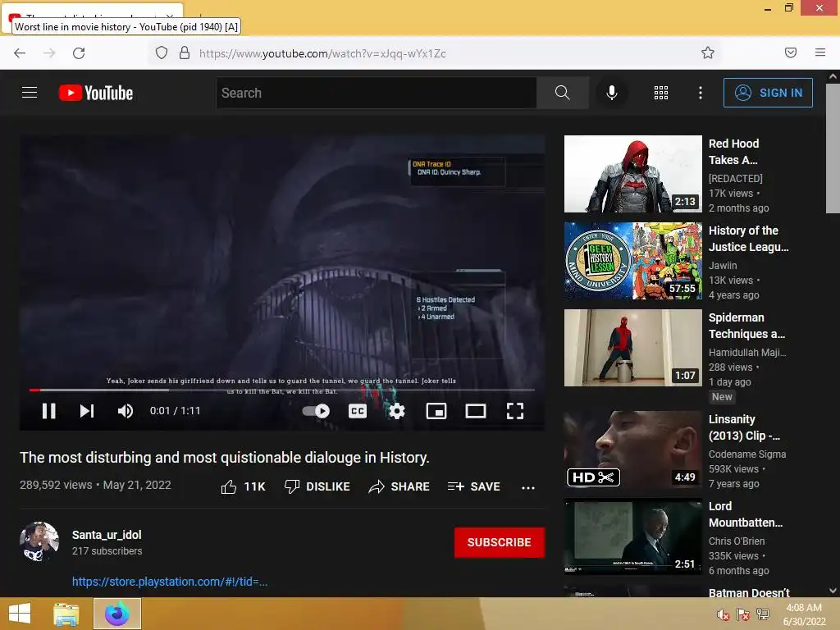840x630 pixels.
Task: Open Linsanity (2013) Clip title
Action: coord(744,427)
